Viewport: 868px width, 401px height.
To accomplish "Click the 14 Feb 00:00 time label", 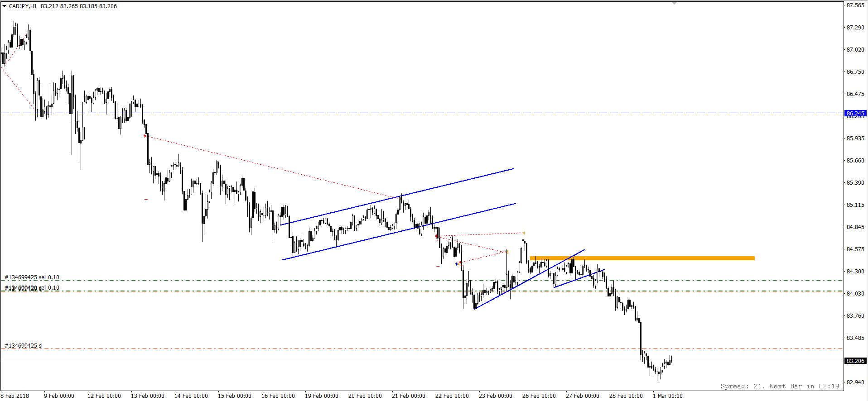I will [x=191, y=396].
